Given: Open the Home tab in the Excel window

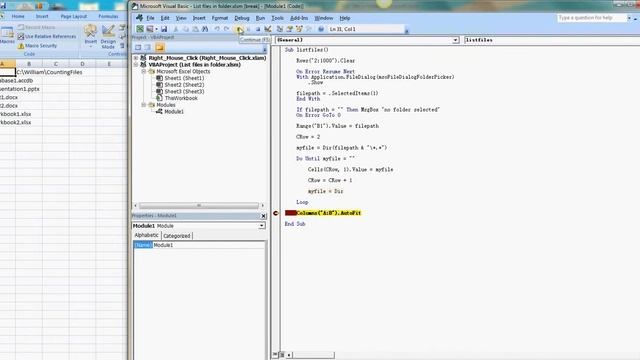Looking at the screenshot, I should pyautogui.click(x=18, y=16).
